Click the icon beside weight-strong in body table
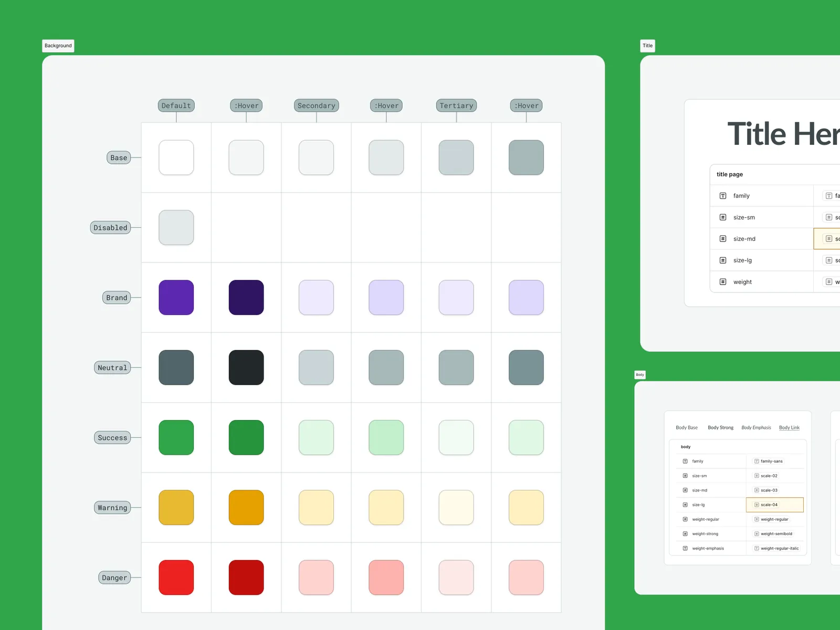Image resolution: width=840 pixels, height=630 pixels. (x=685, y=534)
